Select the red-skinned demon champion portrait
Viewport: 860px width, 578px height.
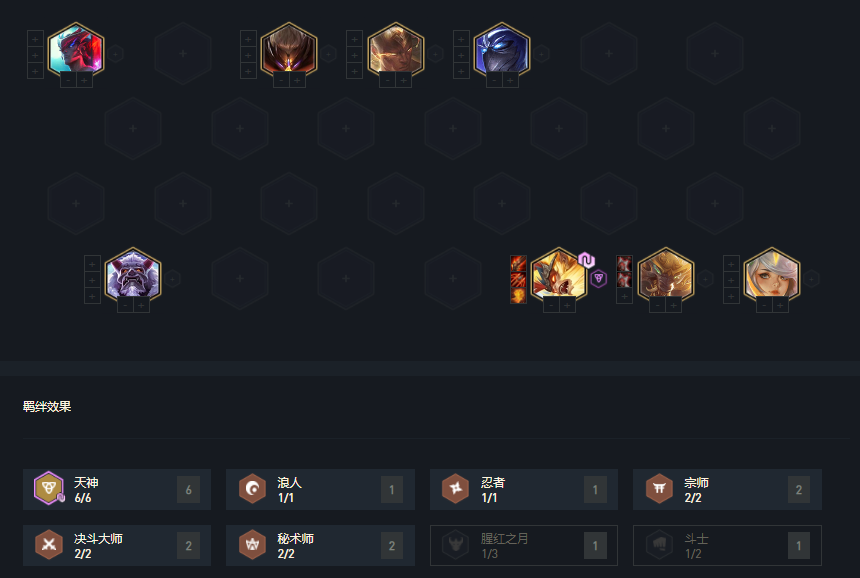[76, 49]
